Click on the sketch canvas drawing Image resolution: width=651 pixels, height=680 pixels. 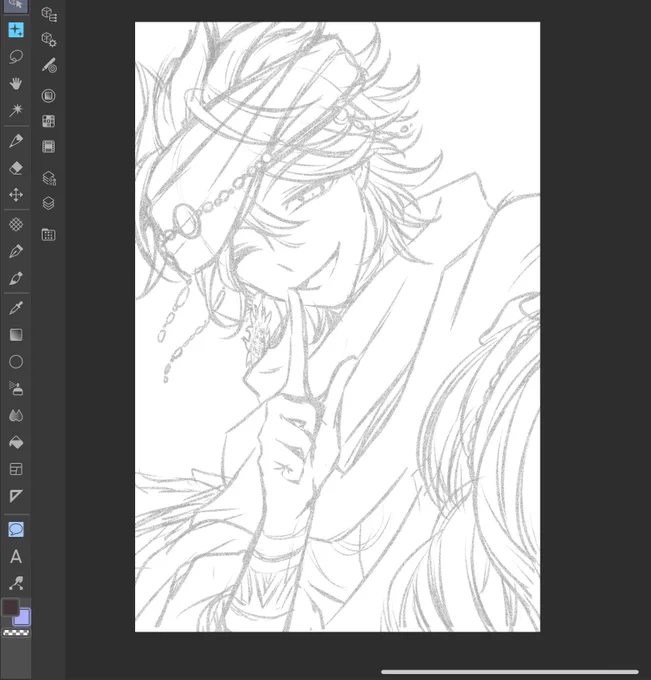[337, 327]
